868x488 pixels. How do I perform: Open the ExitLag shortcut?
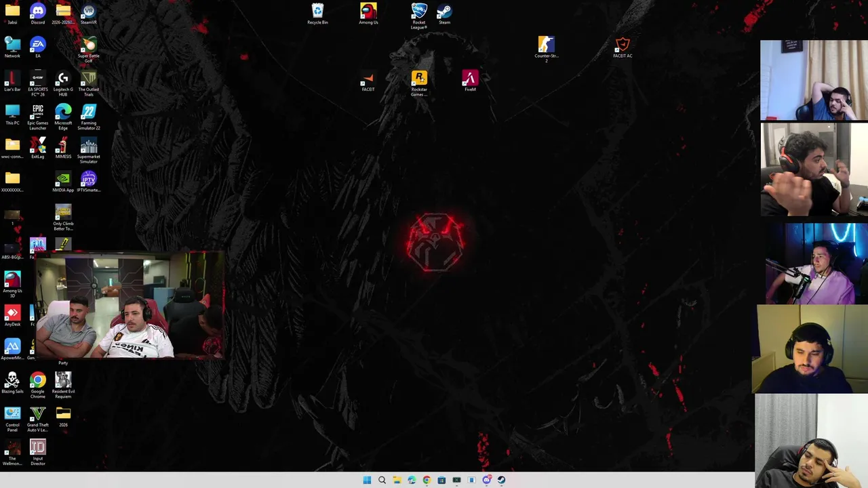click(x=38, y=148)
